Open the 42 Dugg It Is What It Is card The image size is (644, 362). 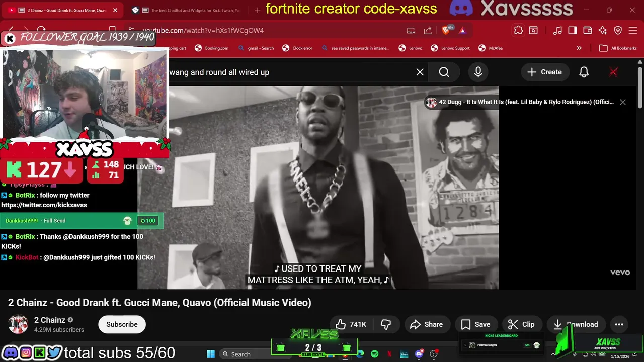pos(520,102)
